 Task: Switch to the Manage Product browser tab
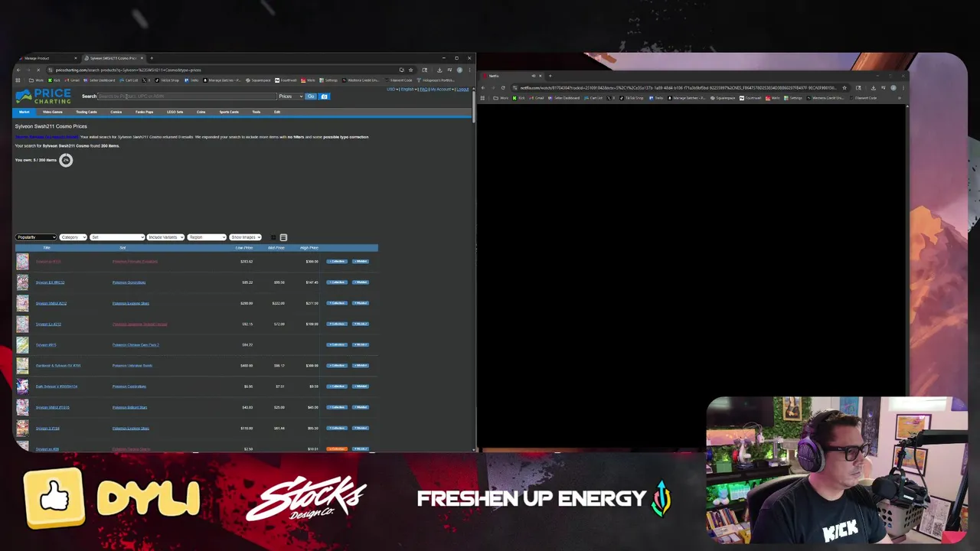coord(47,58)
